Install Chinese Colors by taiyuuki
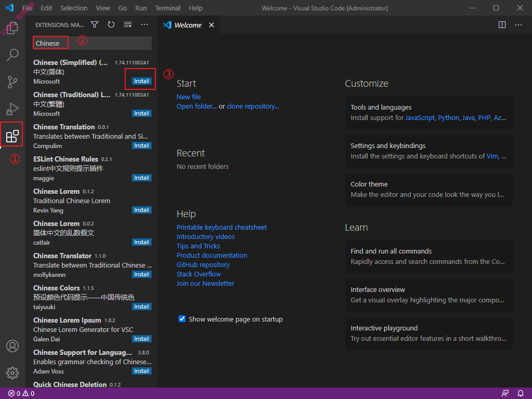 [141, 307]
